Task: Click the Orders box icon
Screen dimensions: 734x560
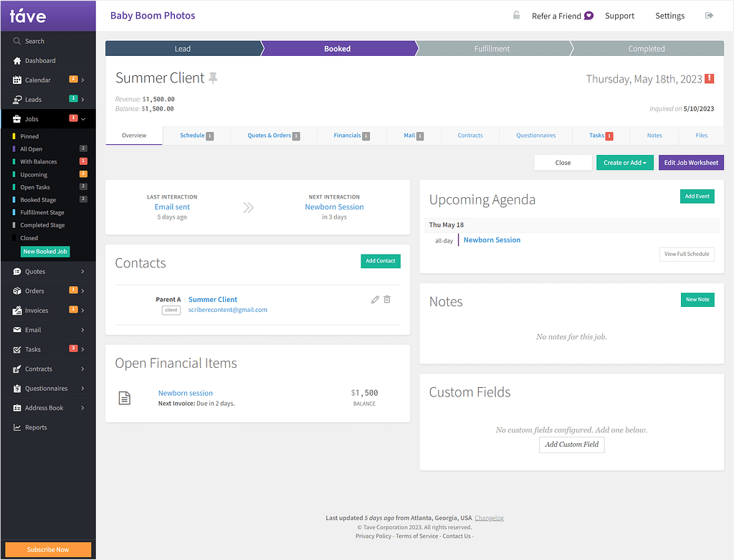Action: pyautogui.click(x=17, y=291)
